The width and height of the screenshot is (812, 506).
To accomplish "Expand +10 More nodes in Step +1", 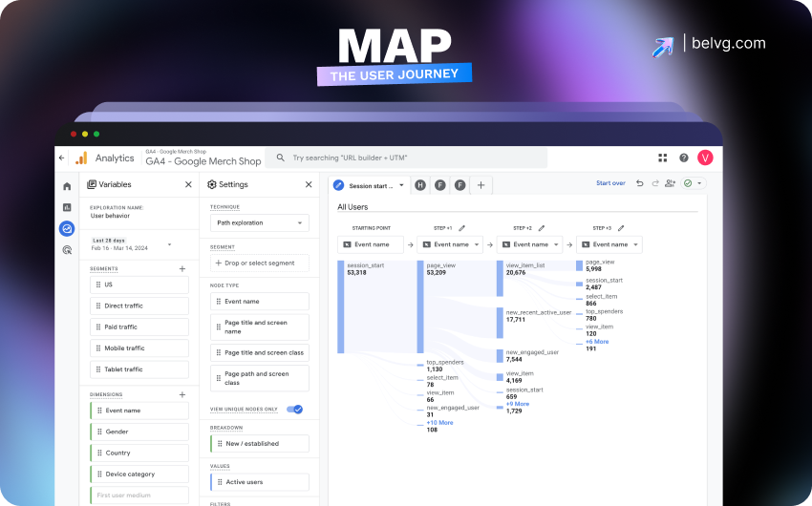I will tap(439, 423).
